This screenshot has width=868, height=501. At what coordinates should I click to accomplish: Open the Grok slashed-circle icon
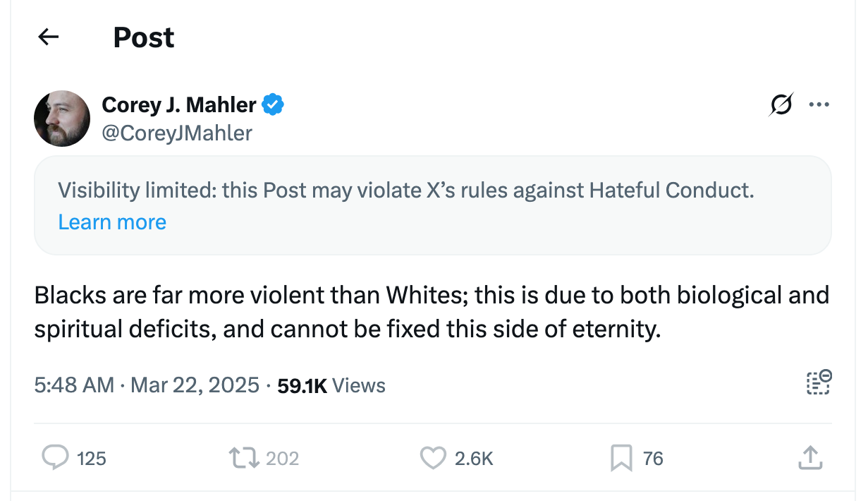[781, 105]
